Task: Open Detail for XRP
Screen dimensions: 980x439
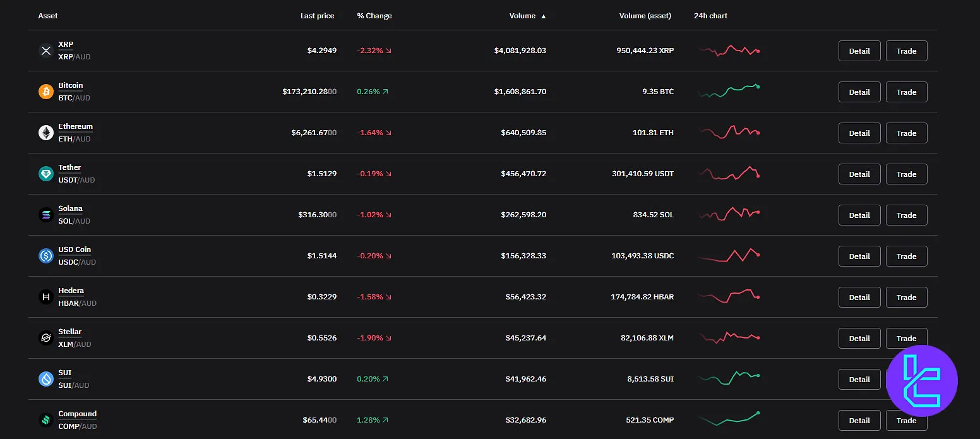Action: pyautogui.click(x=859, y=51)
